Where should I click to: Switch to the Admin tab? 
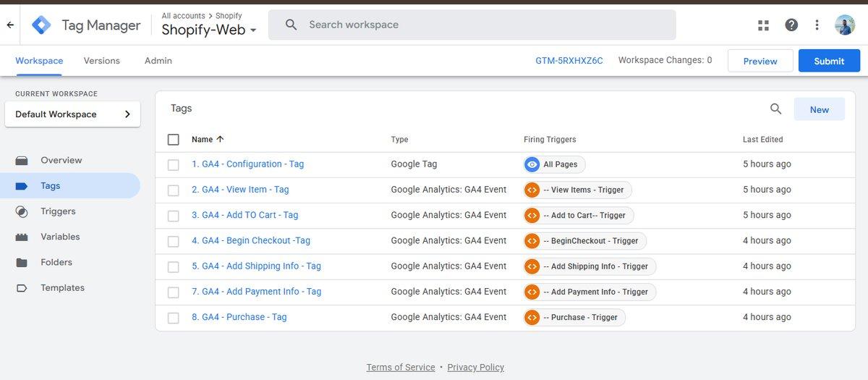158,61
